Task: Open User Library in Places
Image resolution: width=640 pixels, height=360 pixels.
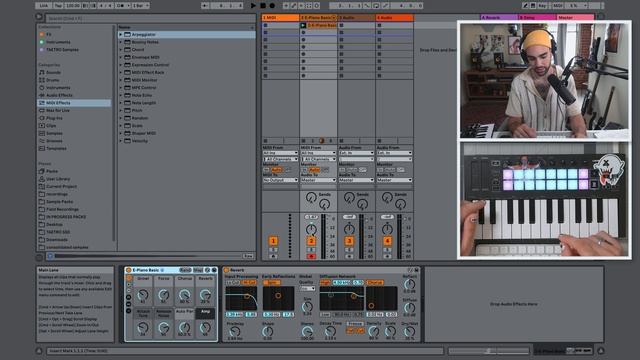Action: coord(58,179)
